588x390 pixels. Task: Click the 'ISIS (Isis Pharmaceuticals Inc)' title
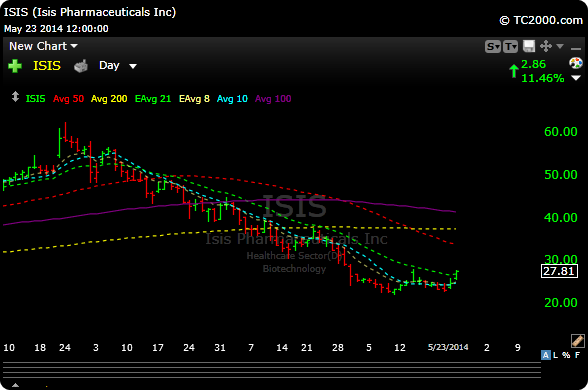(90, 12)
